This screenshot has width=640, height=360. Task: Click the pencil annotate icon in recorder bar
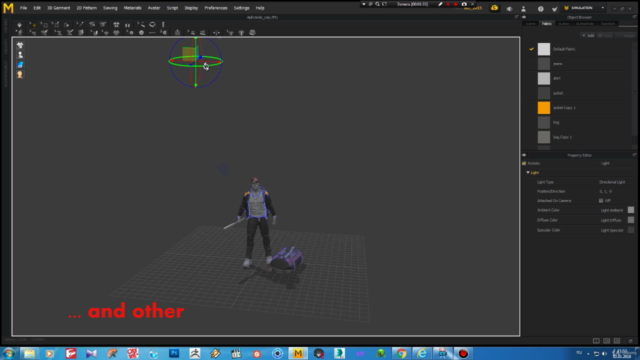click(x=440, y=4)
